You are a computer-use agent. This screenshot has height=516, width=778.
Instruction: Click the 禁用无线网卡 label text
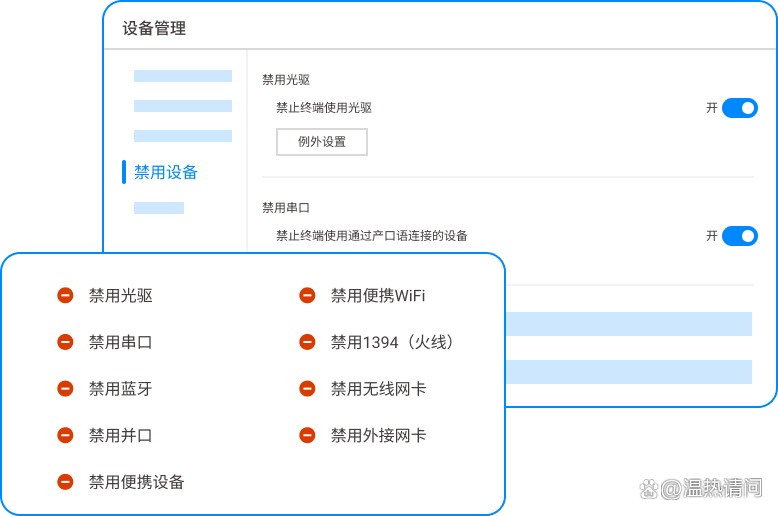coord(378,389)
